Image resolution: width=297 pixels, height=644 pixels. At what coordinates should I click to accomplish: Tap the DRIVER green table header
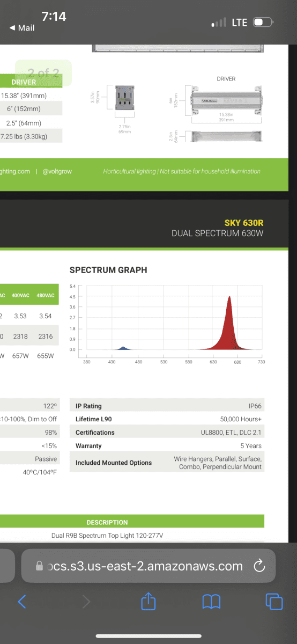tap(31, 82)
